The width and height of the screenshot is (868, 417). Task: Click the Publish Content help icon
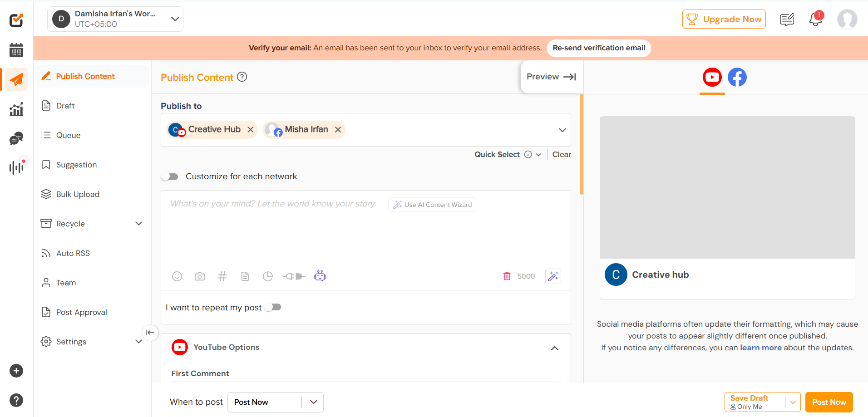(242, 77)
